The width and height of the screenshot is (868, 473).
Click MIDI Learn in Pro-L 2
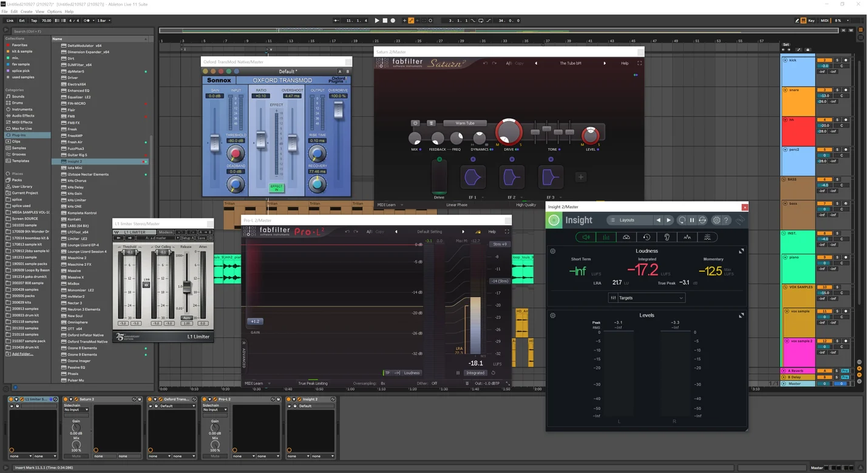[x=254, y=383]
